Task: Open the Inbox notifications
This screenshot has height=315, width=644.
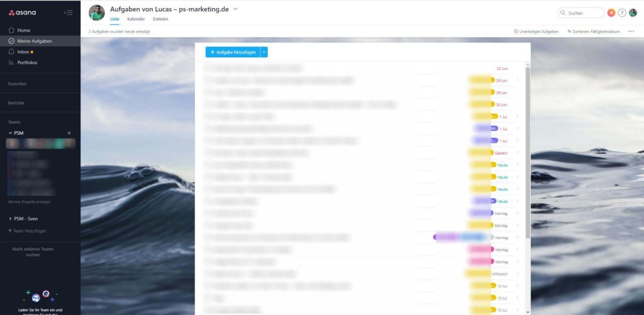Action: (x=23, y=52)
